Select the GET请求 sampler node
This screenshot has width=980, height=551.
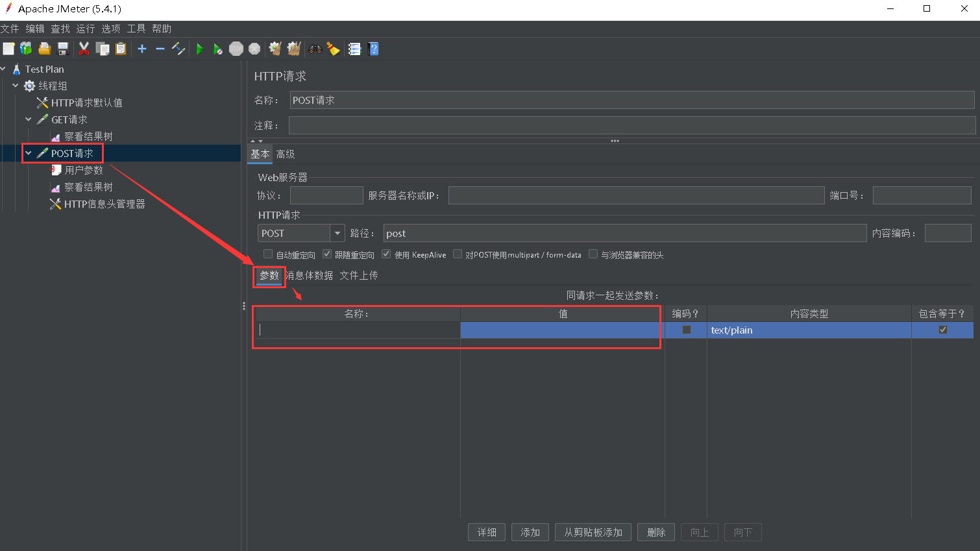tap(69, 119)
